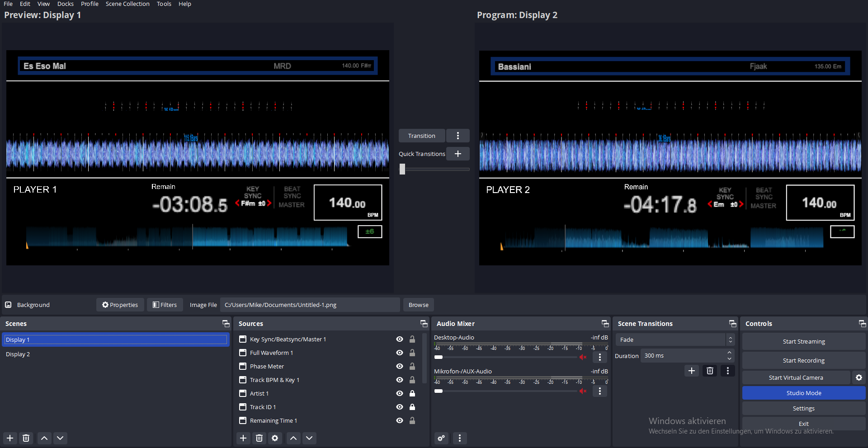Pop out the Sources dock

tap(424, 324)
